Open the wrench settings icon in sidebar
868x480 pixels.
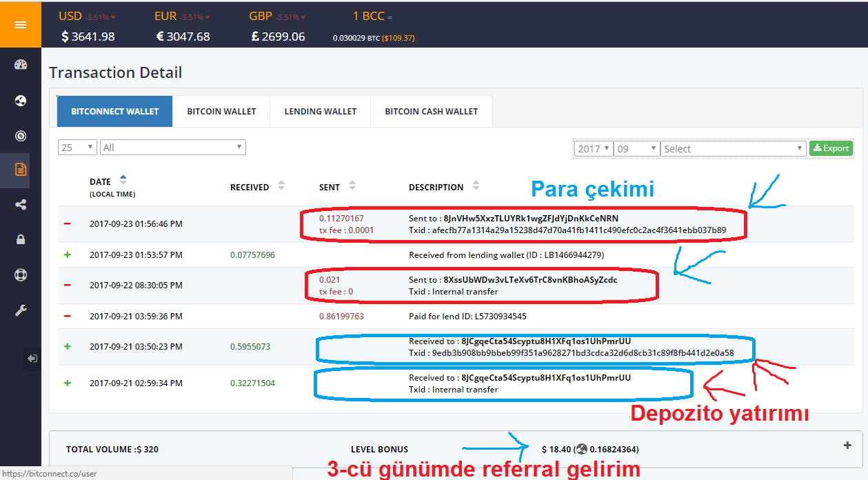(x=21, y=310)
